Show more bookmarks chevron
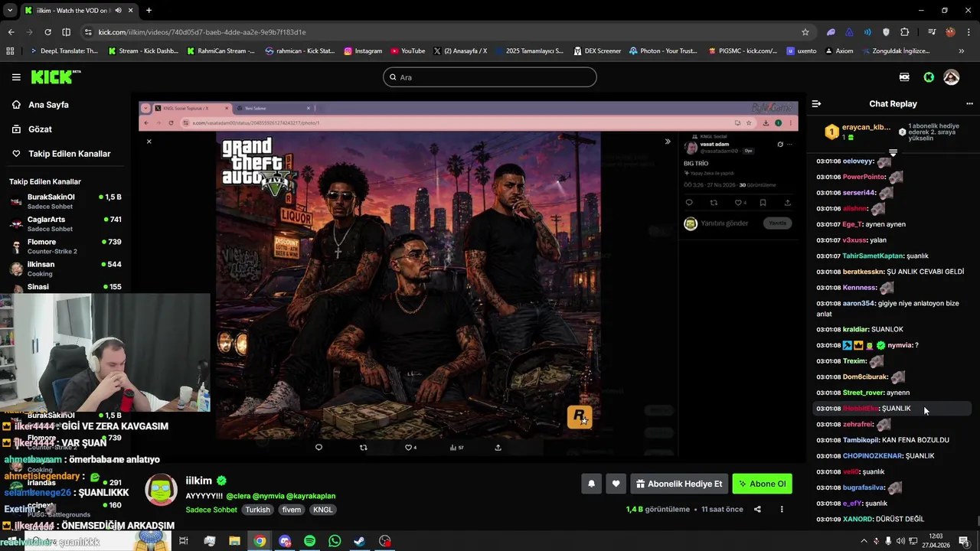The height and width of the screenshot is (551, 980). [x=962, y=51]
